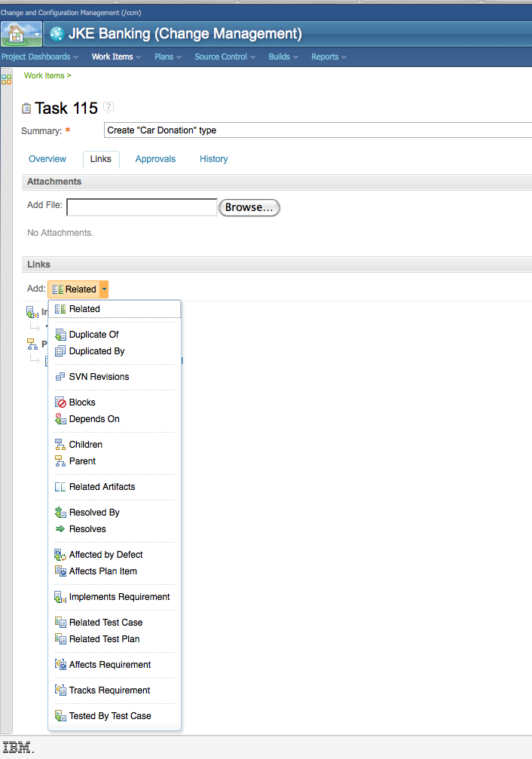Click the Parent hierarchy icon
Image resolution: width=532 pixels, height=759 pixels.
[x=60, y=461]
